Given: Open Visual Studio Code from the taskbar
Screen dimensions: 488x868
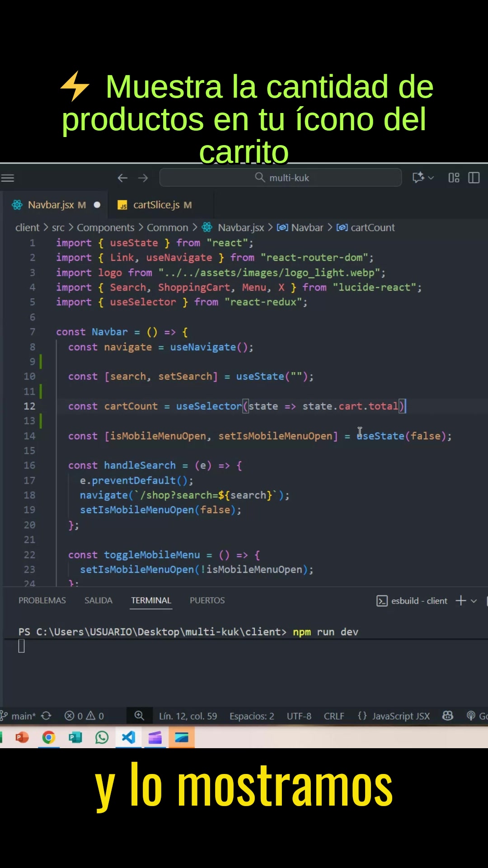Looking at the screenshot, I should tap(128, 737).
